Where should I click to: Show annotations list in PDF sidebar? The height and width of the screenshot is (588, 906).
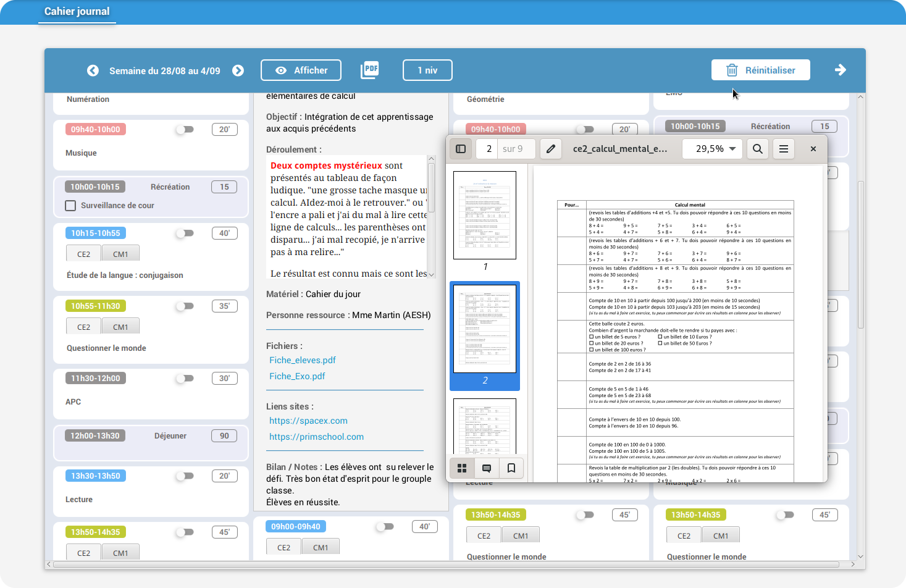(487, 468)
